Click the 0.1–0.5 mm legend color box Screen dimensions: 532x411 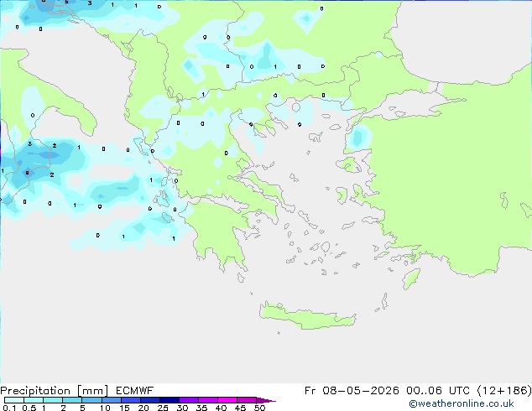click(14, 400)
